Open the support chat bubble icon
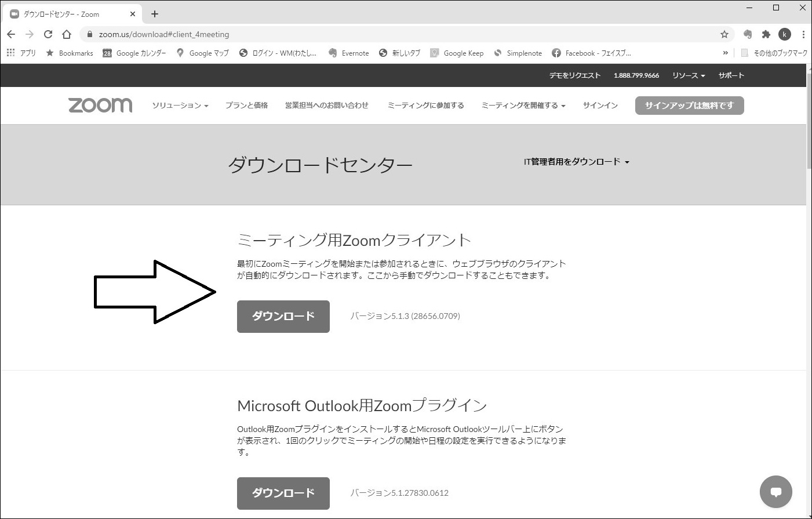Screen dimensions: 812x519 [776, 492]
